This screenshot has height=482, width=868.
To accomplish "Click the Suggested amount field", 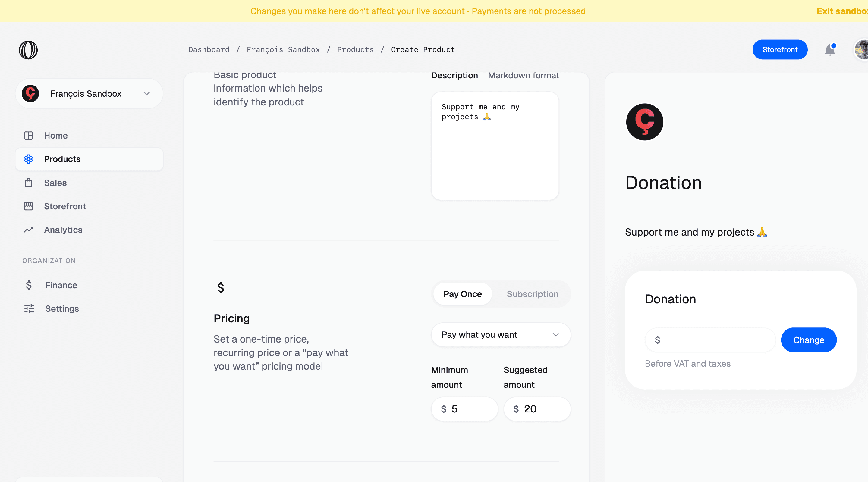I will (537, 409).
